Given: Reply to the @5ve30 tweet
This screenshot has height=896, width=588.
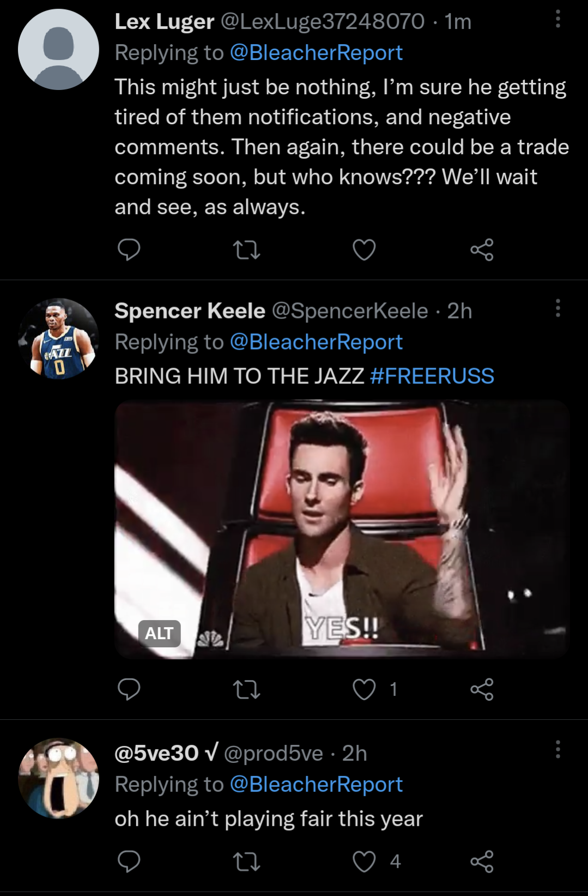Looking at the screenshot, I should click(x=129, y=862).
